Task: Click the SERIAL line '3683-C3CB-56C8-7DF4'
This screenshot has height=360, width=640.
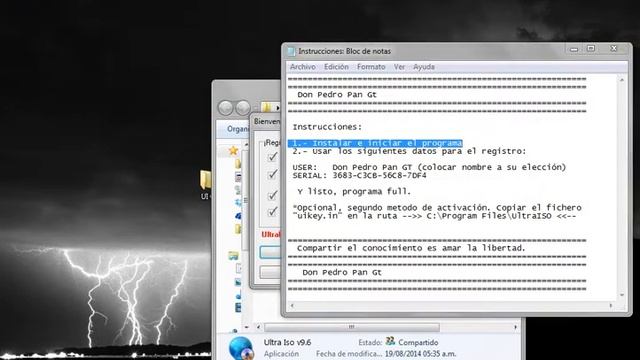Action: 359,176
